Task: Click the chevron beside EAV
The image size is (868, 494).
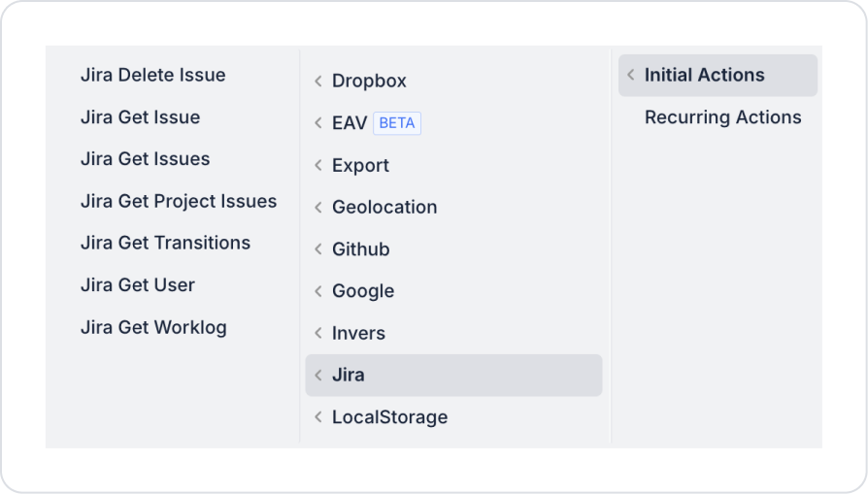Action: point(318,123)
